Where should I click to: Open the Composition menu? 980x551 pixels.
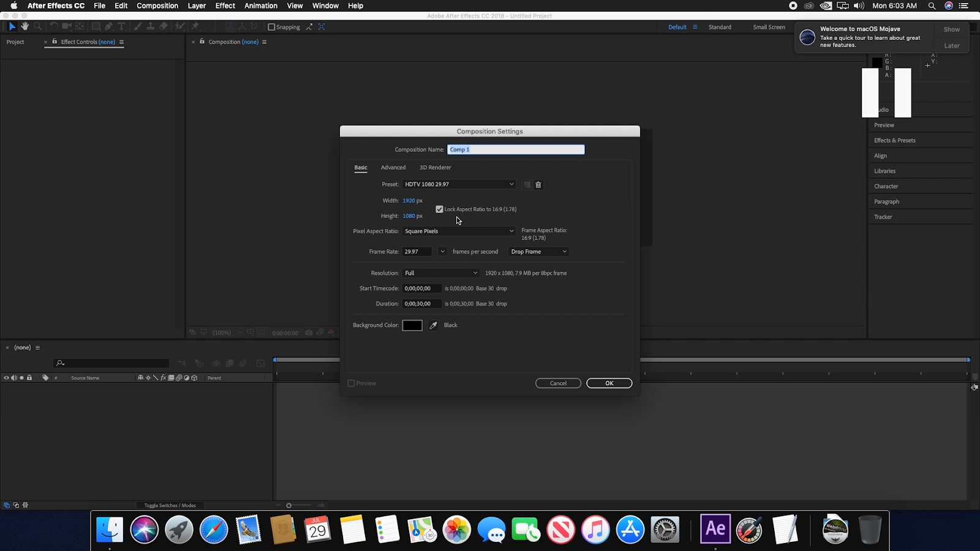[x=157, y=6]
